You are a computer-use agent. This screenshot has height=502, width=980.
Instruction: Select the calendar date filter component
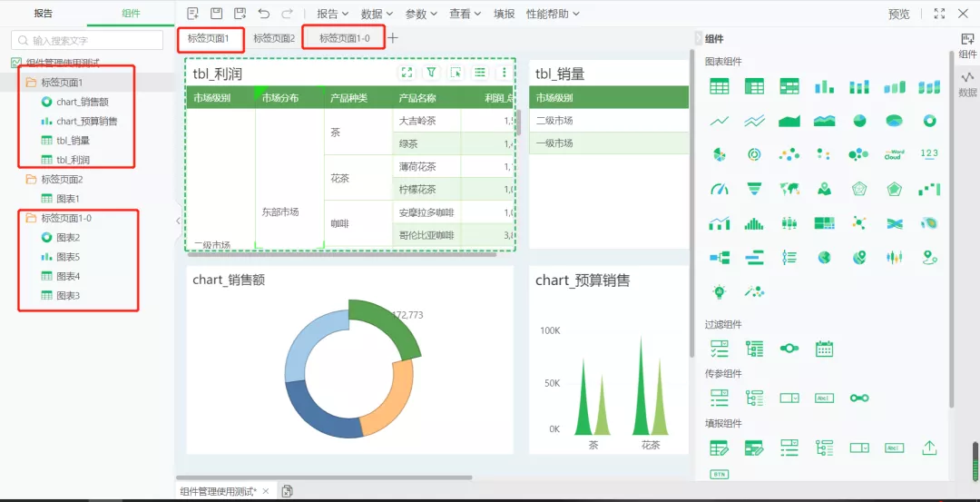point(824,349)
